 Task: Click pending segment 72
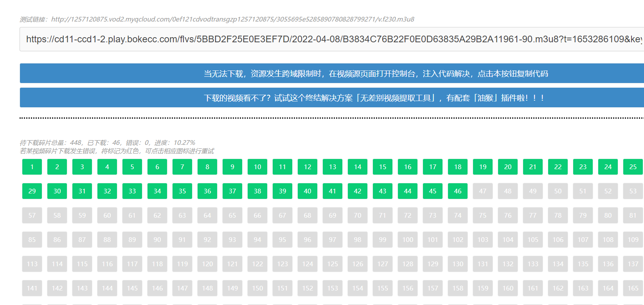408,215
